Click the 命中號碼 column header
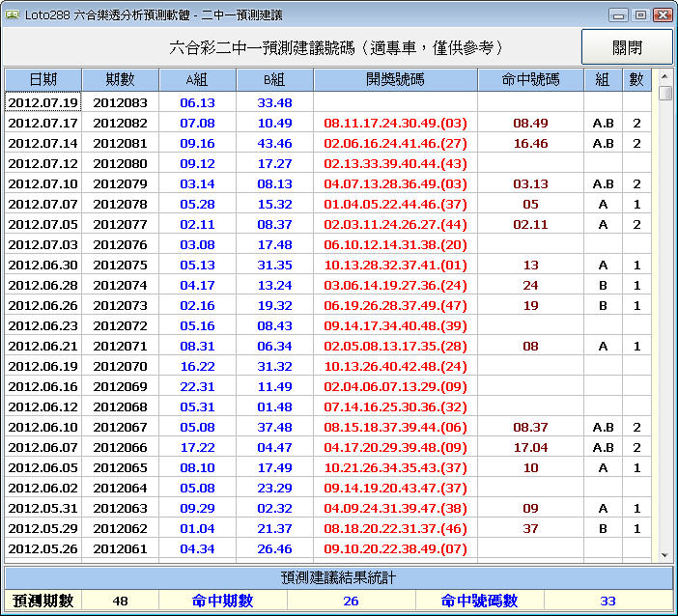This screenshot has width=678, height=616. (530, 79)
